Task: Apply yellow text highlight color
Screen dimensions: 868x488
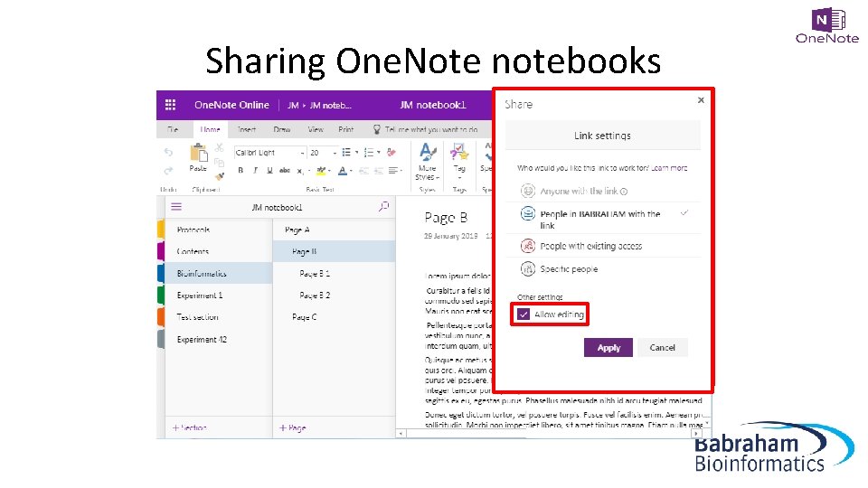Action: pyautogui.click(x=320, y=171)
